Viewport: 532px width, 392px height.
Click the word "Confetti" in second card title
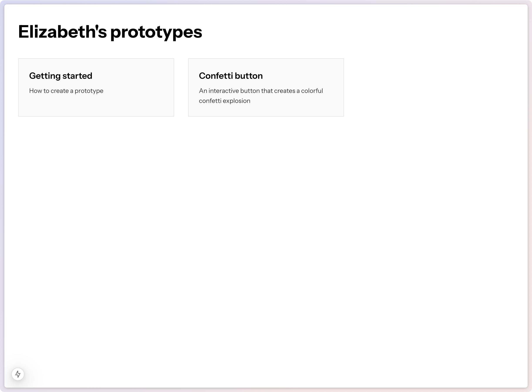tap(216, 76)
